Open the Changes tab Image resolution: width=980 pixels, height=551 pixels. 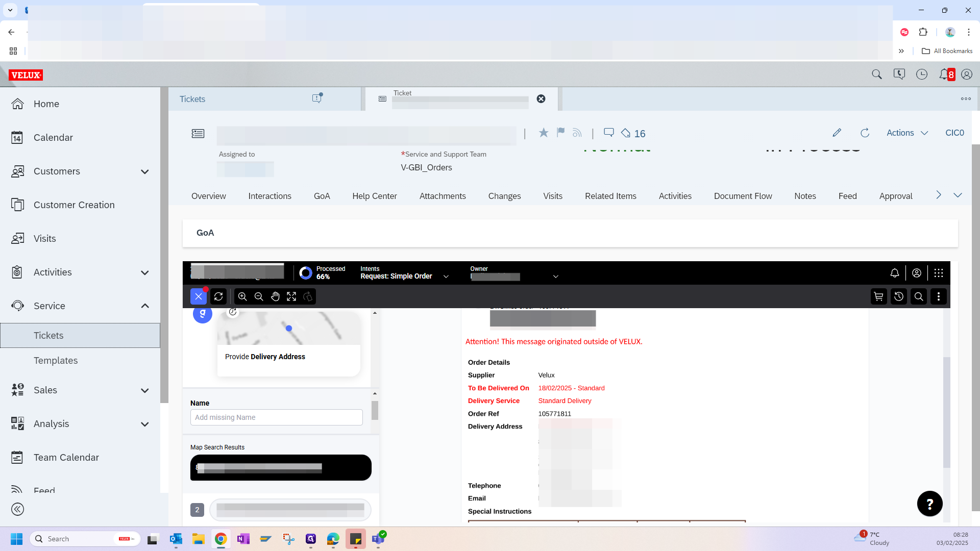coord(504,196)
